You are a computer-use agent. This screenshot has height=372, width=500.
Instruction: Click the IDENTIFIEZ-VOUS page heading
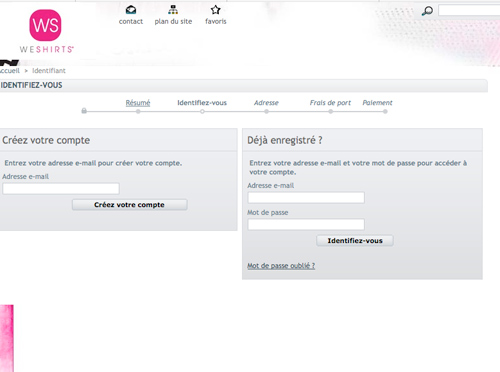[31, 85]
